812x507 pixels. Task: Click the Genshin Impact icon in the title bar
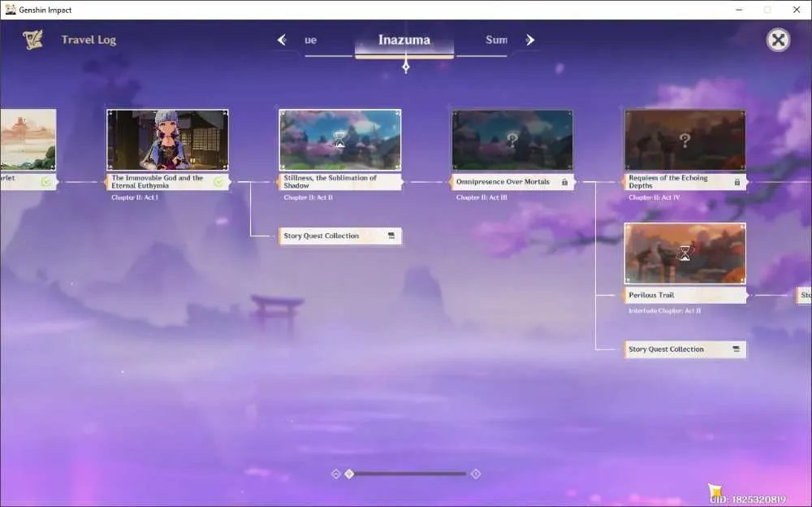[x=11, y=9]
